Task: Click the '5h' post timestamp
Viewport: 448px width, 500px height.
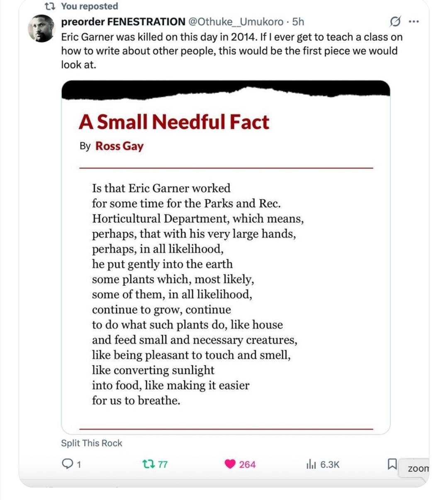Action: [298, 22]
